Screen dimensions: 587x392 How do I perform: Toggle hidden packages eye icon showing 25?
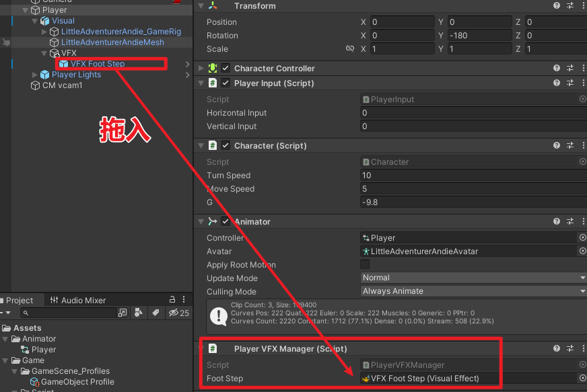coord(178,313)
